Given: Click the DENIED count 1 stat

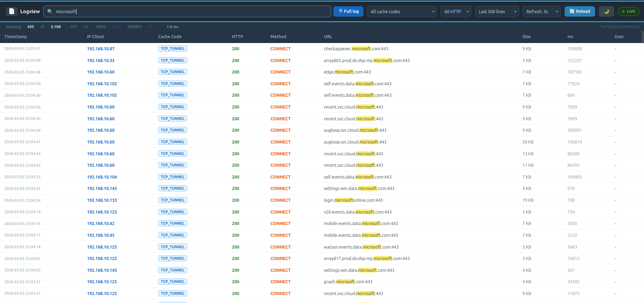Looking at the screenshot, I should [x=150, y=27].
